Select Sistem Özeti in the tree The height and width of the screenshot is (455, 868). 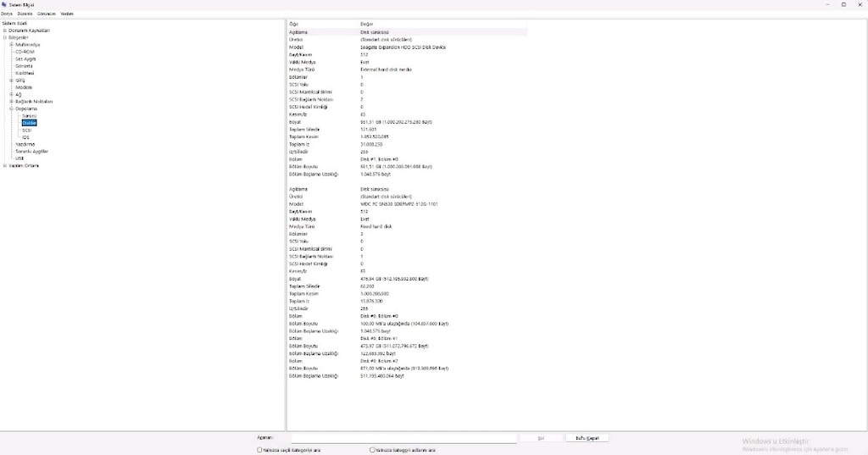pos(14,23)
